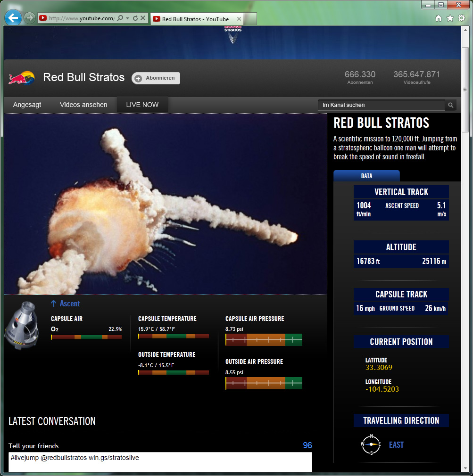Click the channel search magnifier button

[451, 105]
